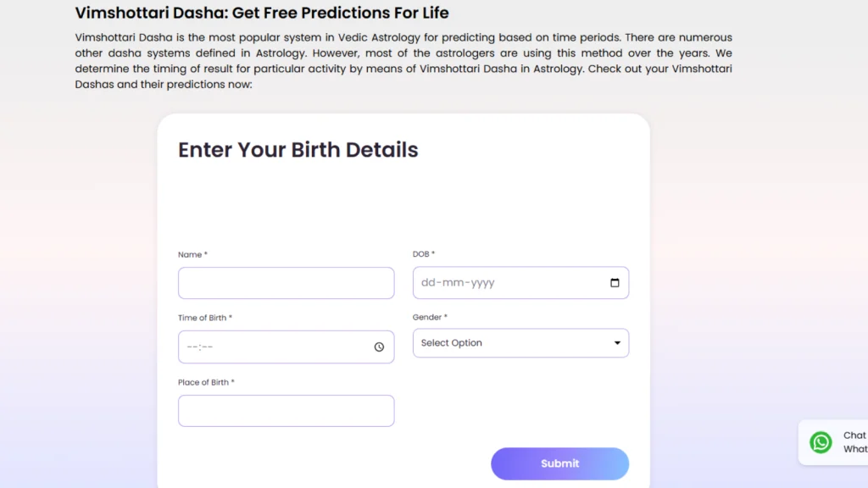Viewport: 868px width, 488px height.
Task: Expand the Gender dropdown arrow
Action: click(617, 343)
